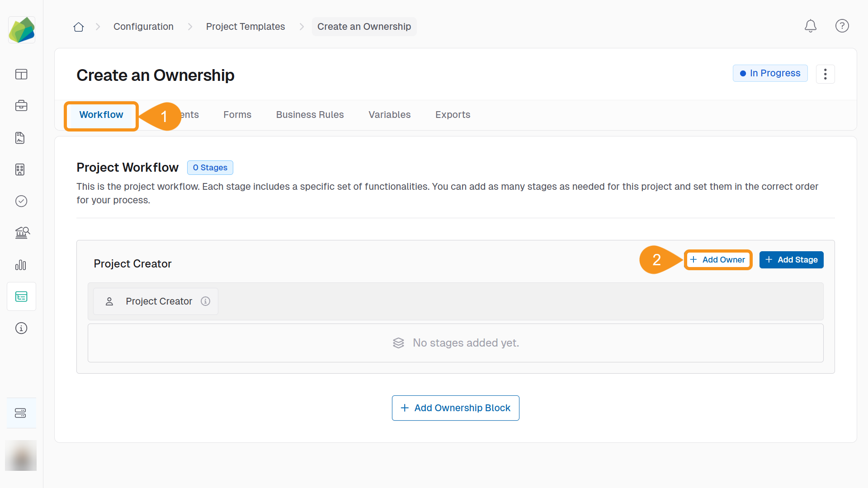The image size is (868, 488).
Task: Select the Variables tab
Action: point(389,115)
